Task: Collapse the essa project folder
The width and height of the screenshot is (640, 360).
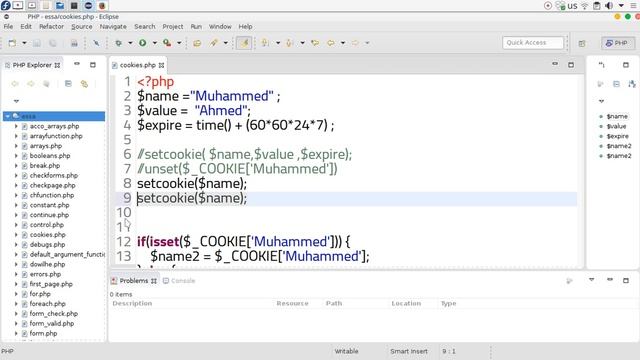Action: pos(7,116)
